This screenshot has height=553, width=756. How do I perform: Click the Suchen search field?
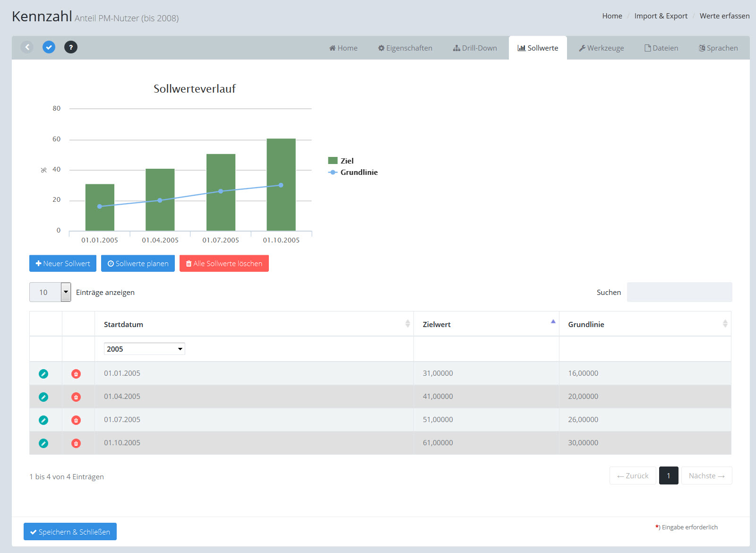(679, 292)
